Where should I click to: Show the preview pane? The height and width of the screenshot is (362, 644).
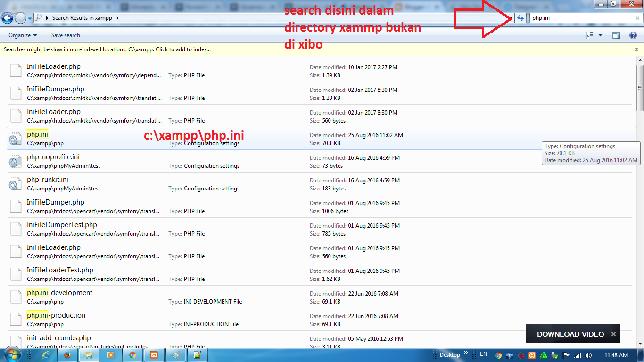pyautogui.click(x=616, y=35)
